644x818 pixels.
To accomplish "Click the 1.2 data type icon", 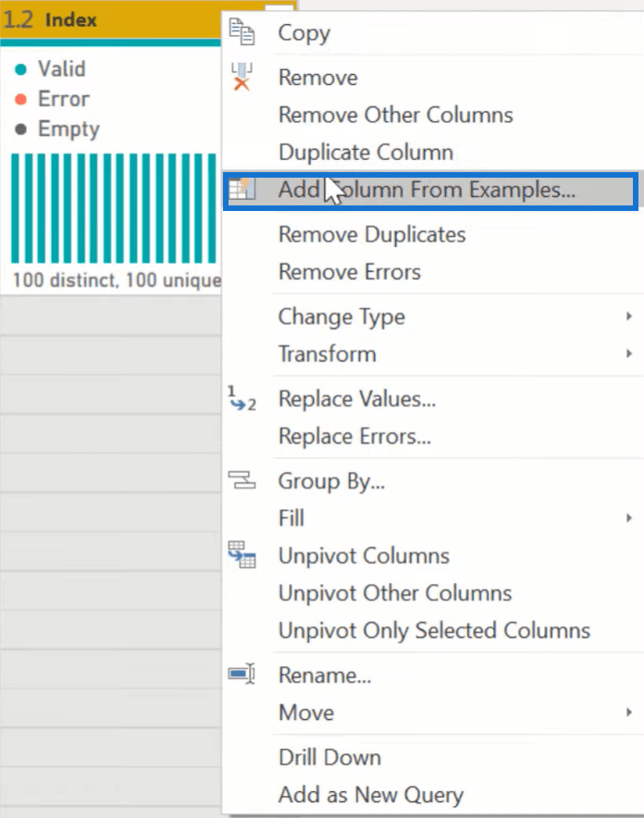I will (19, 19).
